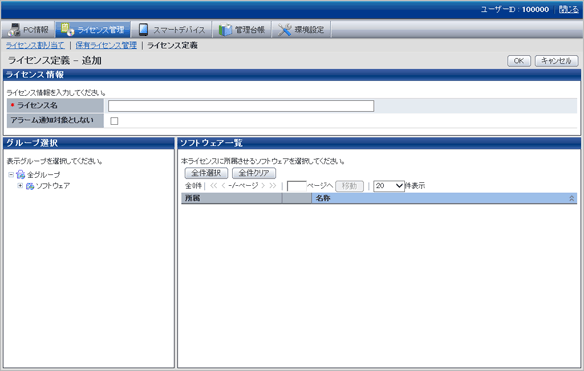
Task: Focus the page number input box
Action: click(296, 186)
